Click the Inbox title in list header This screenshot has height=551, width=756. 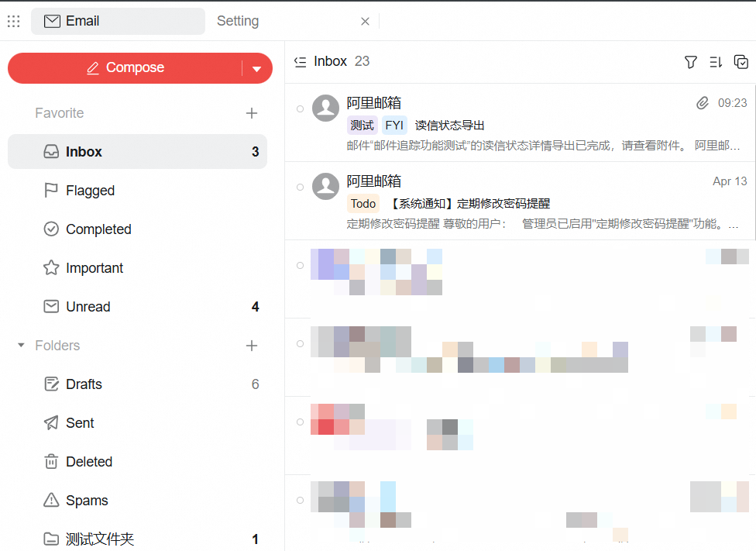330,61
